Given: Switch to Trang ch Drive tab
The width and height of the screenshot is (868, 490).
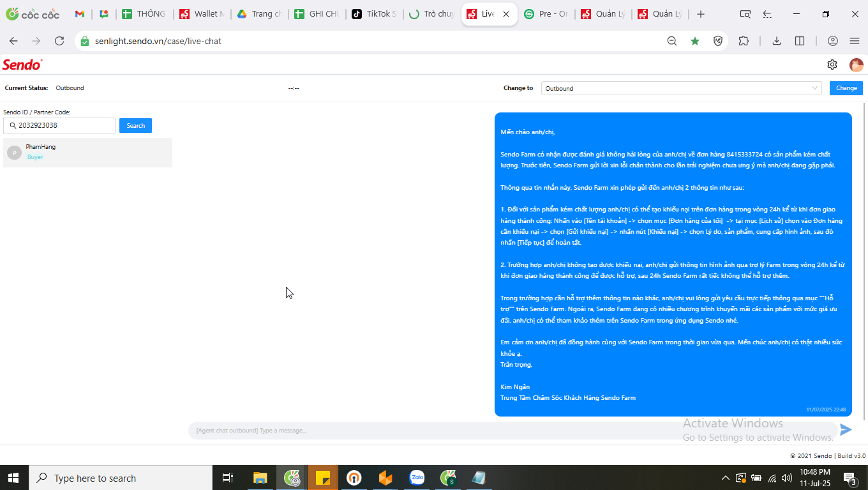Looking at the screenshot, I should coord(259,14).
